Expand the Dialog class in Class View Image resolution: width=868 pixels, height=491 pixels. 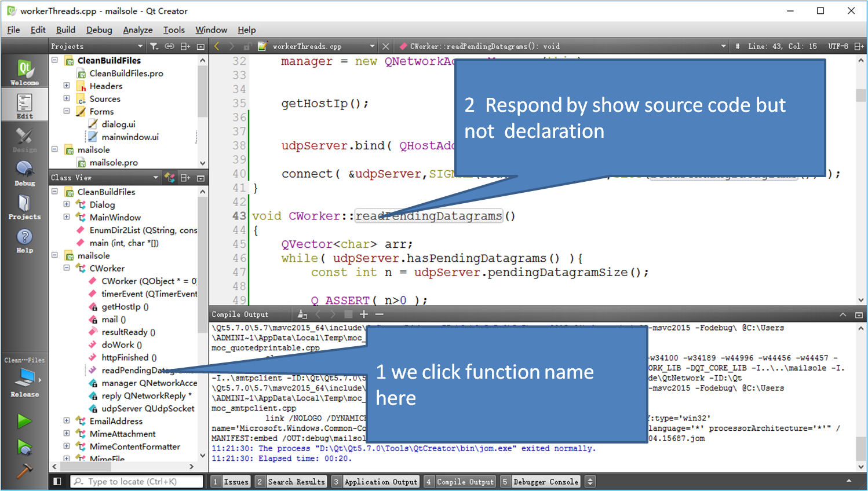(x=67, y=204)
